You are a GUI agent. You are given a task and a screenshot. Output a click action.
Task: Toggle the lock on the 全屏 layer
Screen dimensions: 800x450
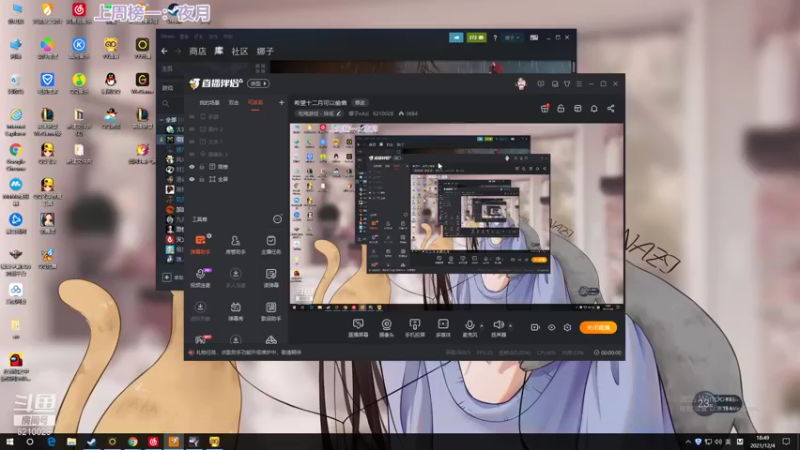[x=202, y=179]
